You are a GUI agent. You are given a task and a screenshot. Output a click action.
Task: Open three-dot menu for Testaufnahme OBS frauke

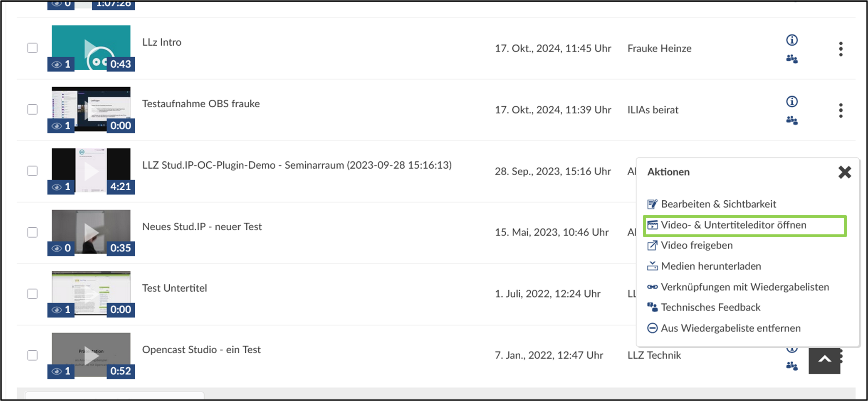click(x=841, y=111)
